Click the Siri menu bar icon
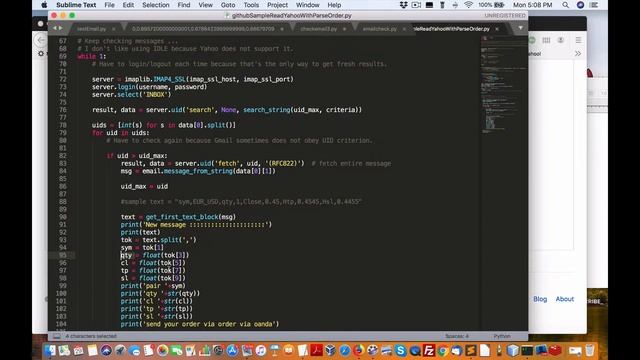 pyautogui.click(x=580, y=5)
